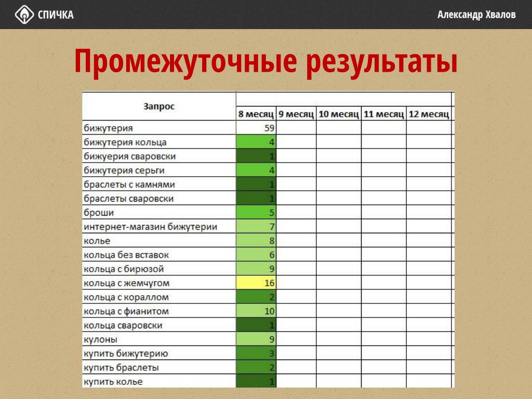Select the 11 месяц column header
The height and width of the screenshot is (399, 532).
coord(384,114)
